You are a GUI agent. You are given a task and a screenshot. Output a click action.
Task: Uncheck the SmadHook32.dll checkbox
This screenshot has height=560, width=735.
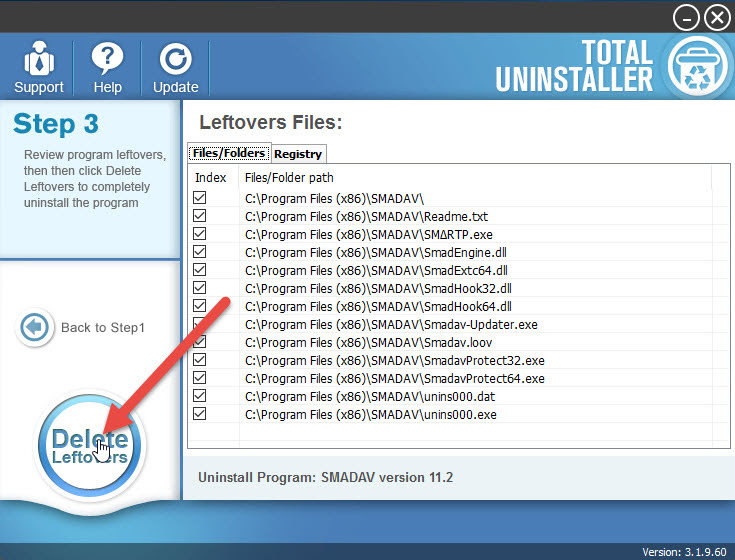tap(200, 288)
